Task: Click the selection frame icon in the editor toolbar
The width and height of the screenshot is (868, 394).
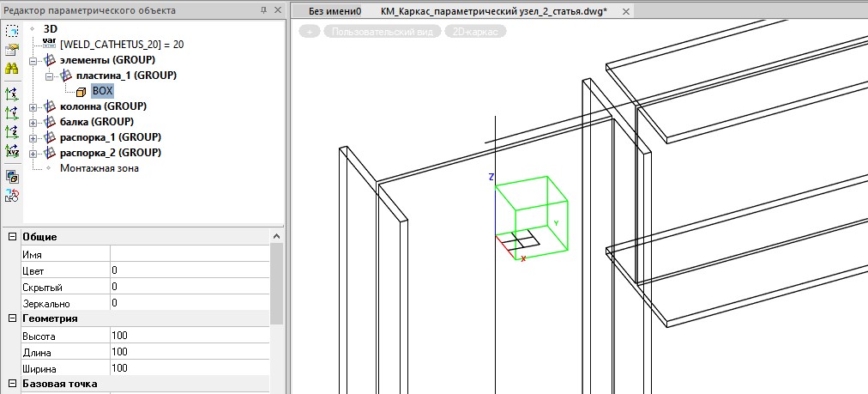Action: [12, 30]
